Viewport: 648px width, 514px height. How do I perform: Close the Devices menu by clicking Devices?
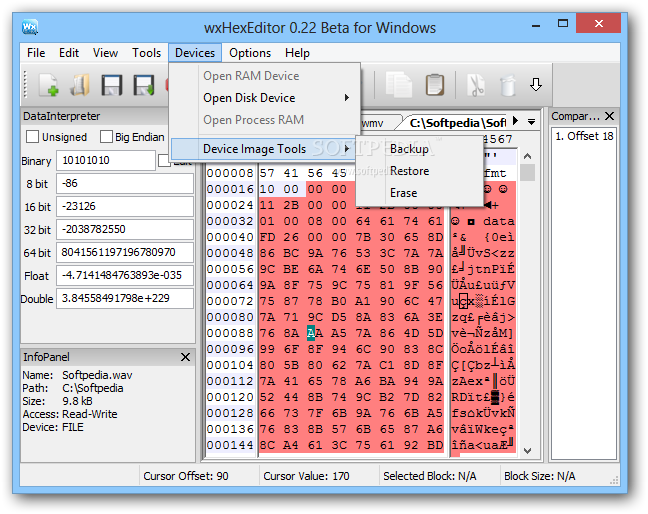pyautogui.click(x=195, y=53)
